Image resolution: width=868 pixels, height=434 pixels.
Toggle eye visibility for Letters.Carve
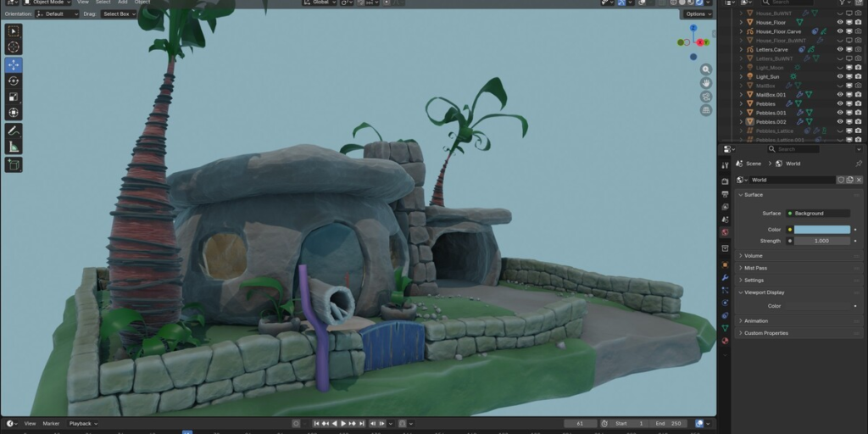coord(840,50)
